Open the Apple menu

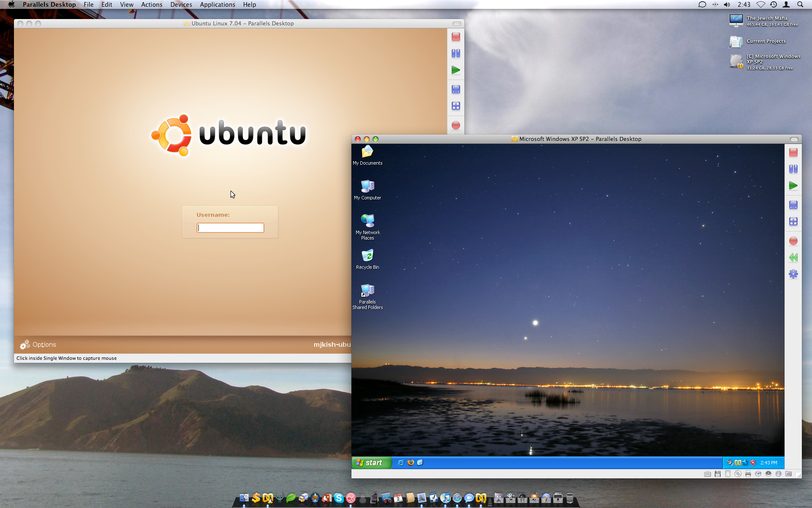(11, 5)
